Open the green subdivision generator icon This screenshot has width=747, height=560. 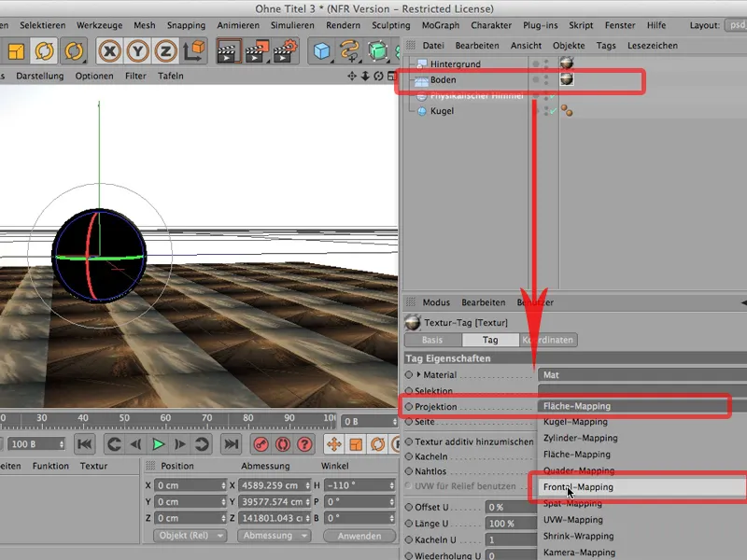tap(378, 51)
